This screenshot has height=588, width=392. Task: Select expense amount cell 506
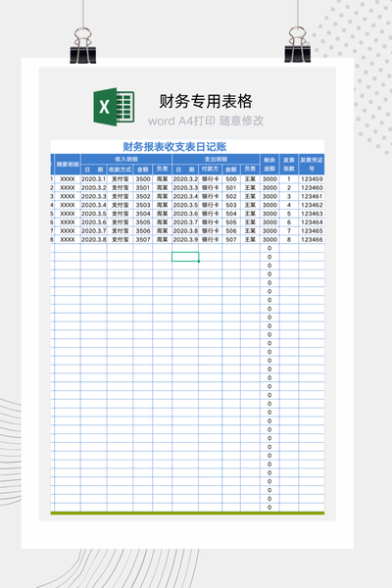pyautogui.click(x=231, y=231)
